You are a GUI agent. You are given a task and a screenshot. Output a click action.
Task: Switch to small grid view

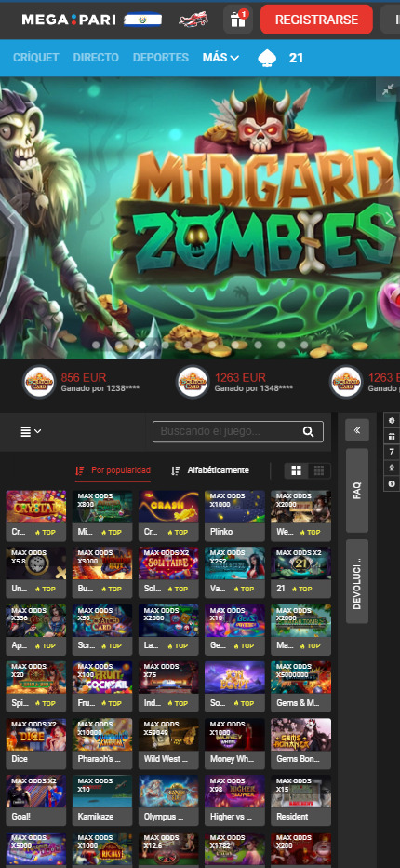click(319, 470)
